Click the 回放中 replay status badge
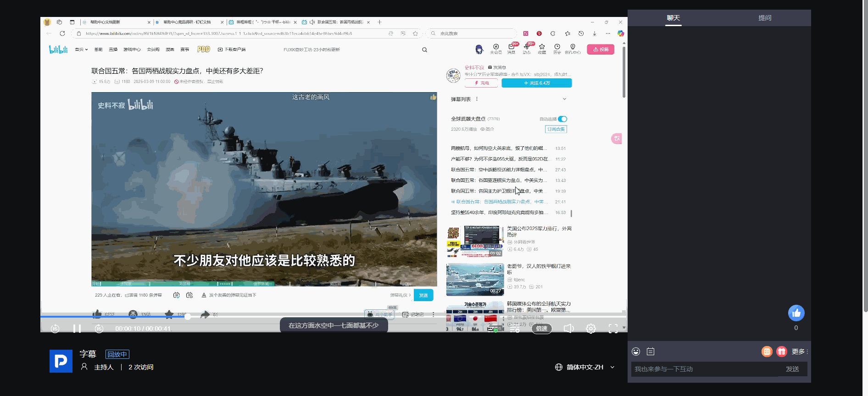This screenshot has width=868, height=396. [x=117, y=354]
